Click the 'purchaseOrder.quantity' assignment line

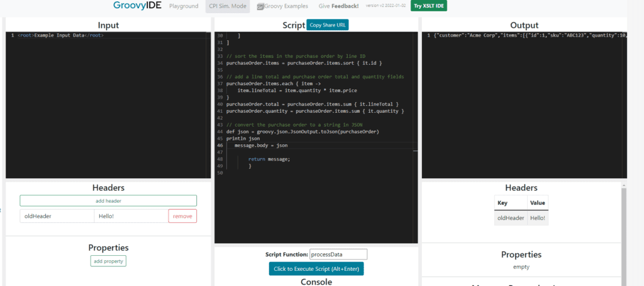click(316, 111)
